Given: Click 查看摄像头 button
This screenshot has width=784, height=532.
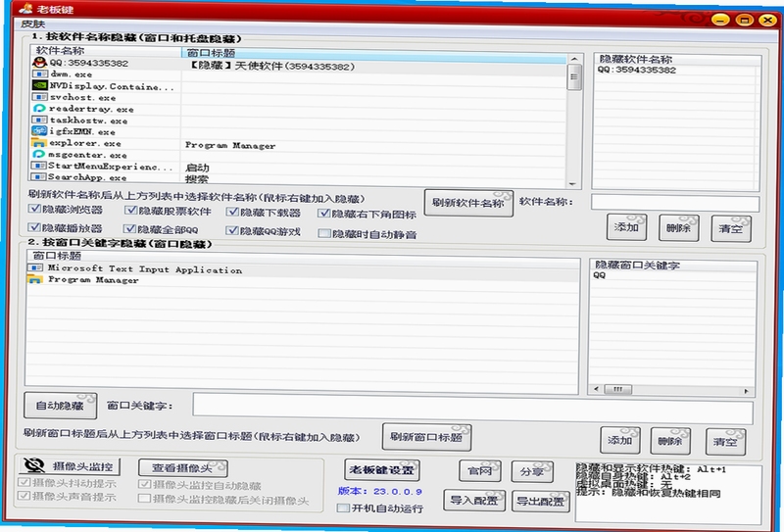Looking at the screenshot, I should [x=182, y=468].
